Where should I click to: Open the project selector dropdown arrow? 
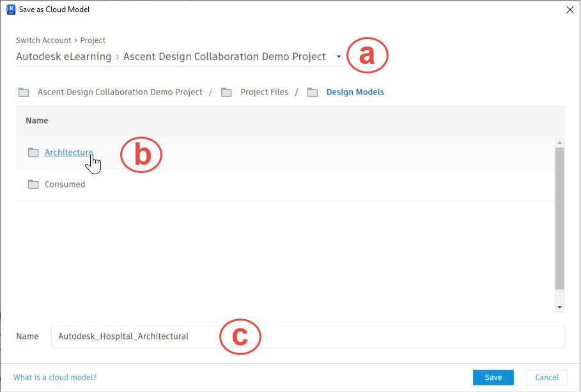[x=339, y=57]
